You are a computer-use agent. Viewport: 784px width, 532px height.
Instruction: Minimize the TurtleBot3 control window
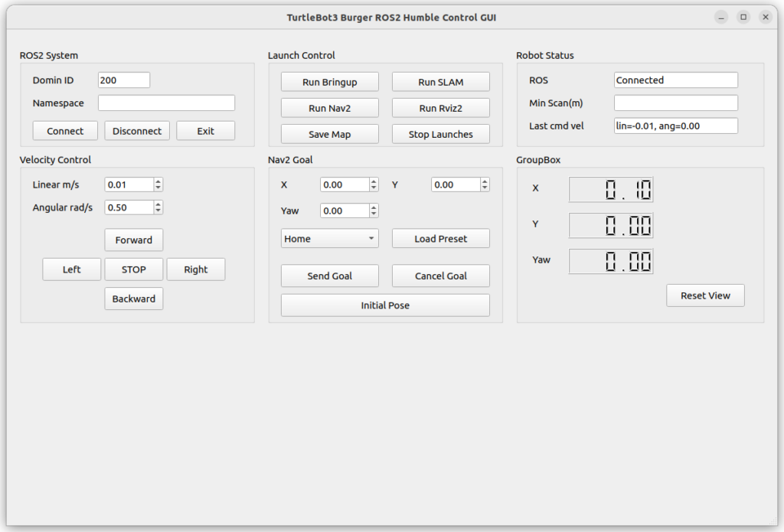pyautogui.click(x=721, y=18)
